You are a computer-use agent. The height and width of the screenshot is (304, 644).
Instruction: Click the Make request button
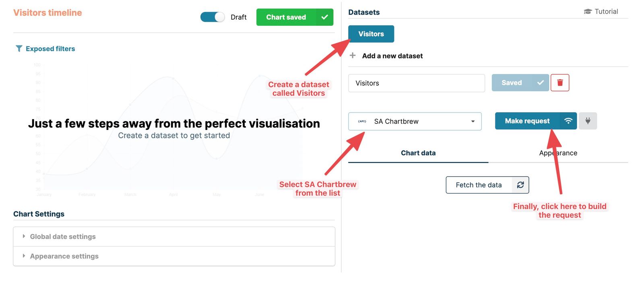[x=527, y=121]
